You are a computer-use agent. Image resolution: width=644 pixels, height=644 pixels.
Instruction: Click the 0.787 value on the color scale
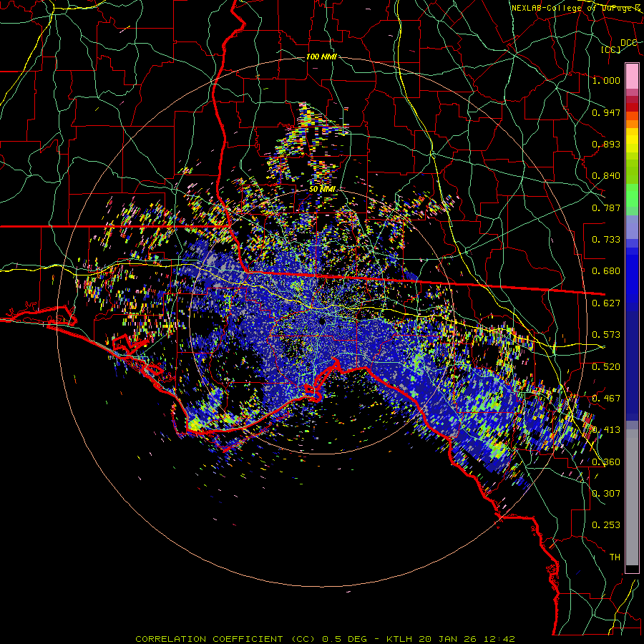(x=606, y=208)
